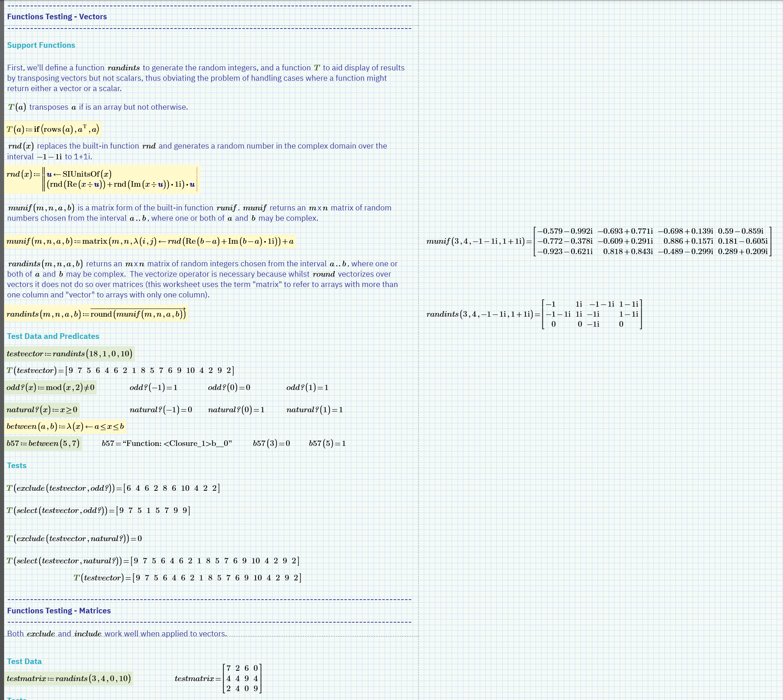Viewport: 783px width, 700px height.
Task: Click the displayed testmatrix result matrix
Action: (x=241, y=679)
